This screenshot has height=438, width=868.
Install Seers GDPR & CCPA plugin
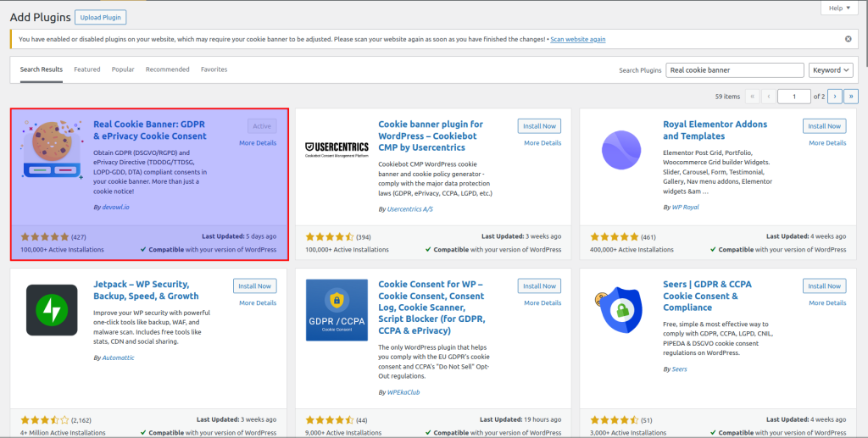pyautogui.click(x=824, y=286)
